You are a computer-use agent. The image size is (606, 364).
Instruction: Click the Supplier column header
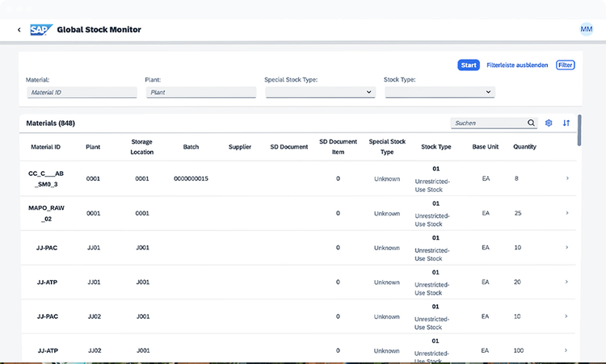(240, 147)
